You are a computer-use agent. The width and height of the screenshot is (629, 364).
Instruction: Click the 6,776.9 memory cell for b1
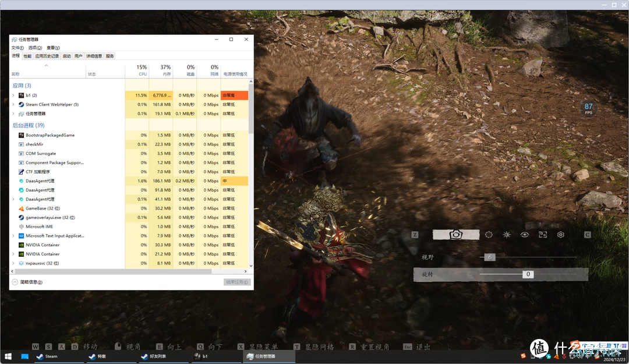point(161,95)
